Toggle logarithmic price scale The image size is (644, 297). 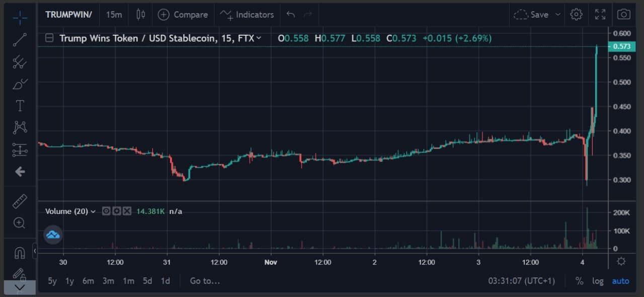[x=598, y=281]
